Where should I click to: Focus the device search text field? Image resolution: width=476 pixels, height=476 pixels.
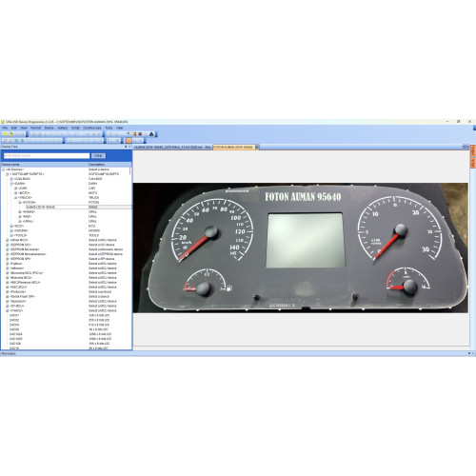[47, 155]
